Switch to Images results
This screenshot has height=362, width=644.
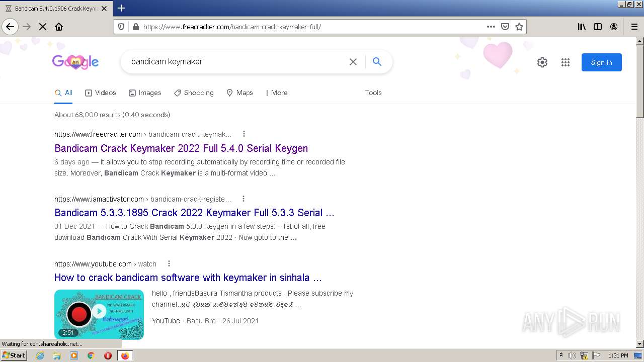(145, 93)
